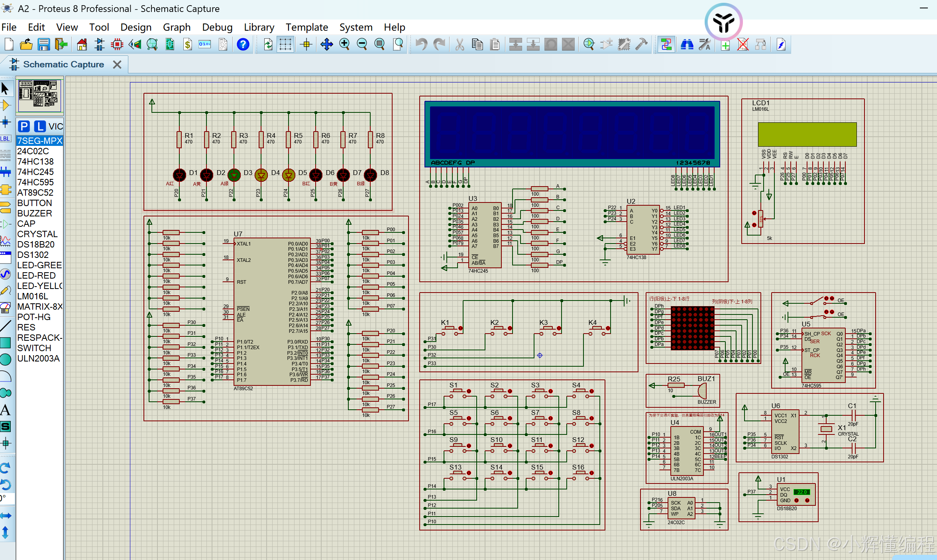Click the New Sheet green plus icon
937x560 pixels.
[725, 45]
